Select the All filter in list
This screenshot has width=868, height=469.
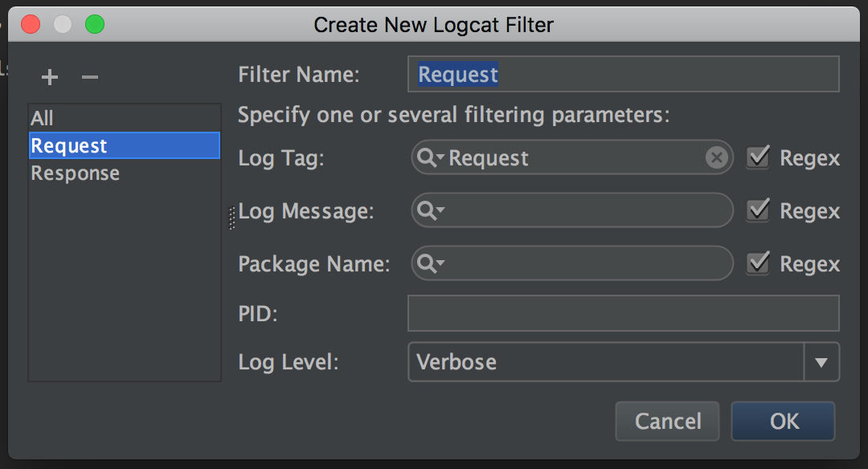pos(43,119)
